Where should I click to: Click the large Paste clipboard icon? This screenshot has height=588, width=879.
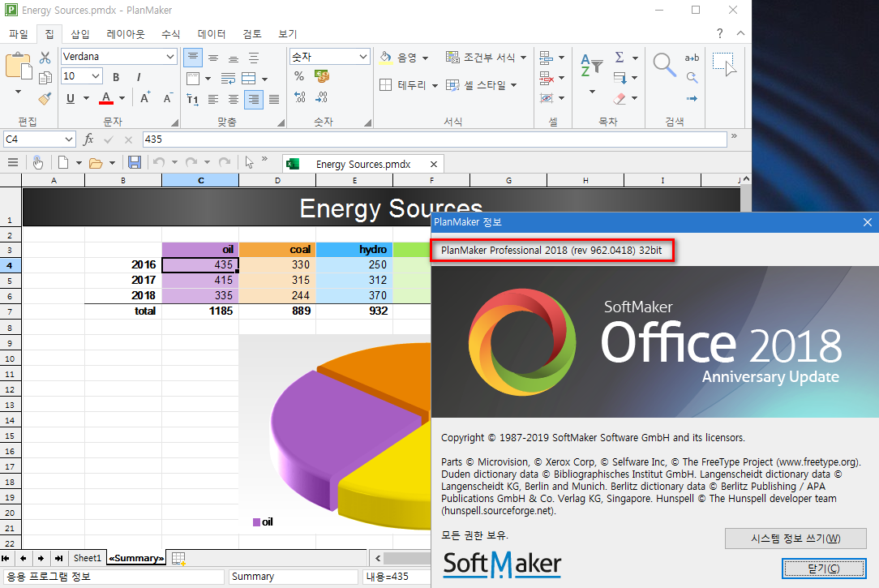[19, 66]
